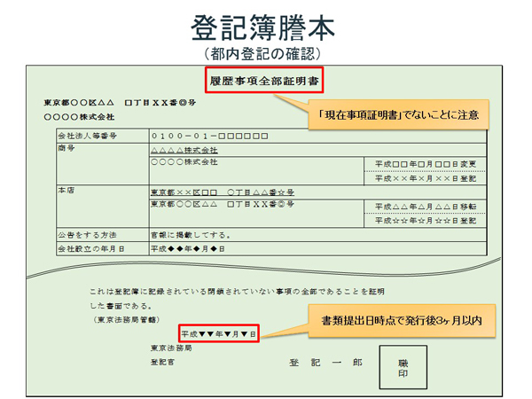The height and width of the screenshot is (399, 532).
Task: Click the date 平成□□年□月□□日変更
Action: tap(426, 164)
